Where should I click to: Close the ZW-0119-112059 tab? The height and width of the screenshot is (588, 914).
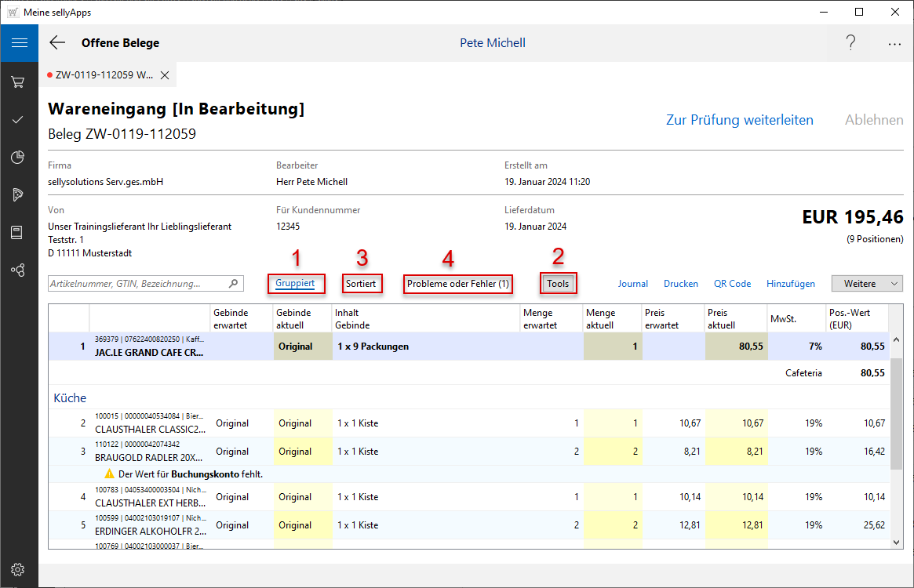pyautogui.click(x=165, y=75)
